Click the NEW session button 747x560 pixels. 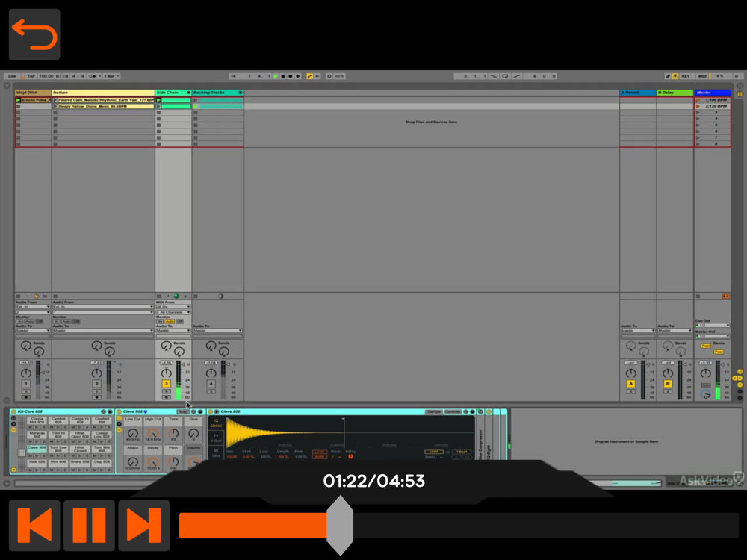[x=339, y=76]
